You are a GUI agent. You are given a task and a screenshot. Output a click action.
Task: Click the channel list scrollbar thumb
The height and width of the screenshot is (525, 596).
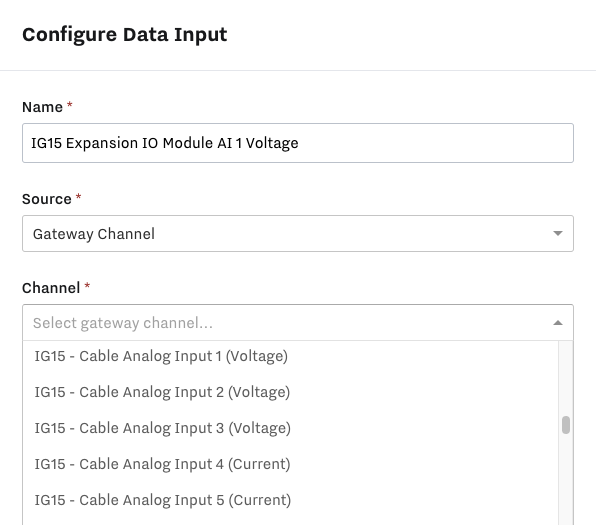click(x=566, y=425)
